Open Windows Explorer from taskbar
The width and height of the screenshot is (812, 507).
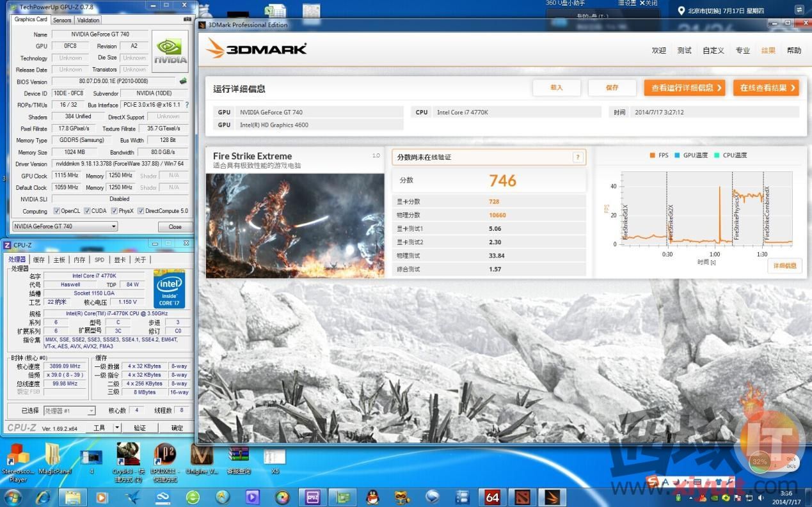pyautogui.click(x=73, y=497)
